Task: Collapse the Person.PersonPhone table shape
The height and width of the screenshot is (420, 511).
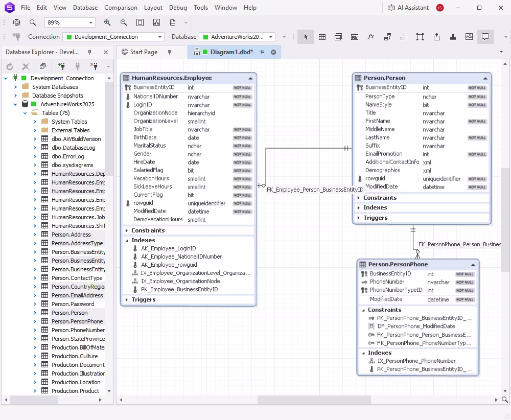Action: tap(473, 265)
